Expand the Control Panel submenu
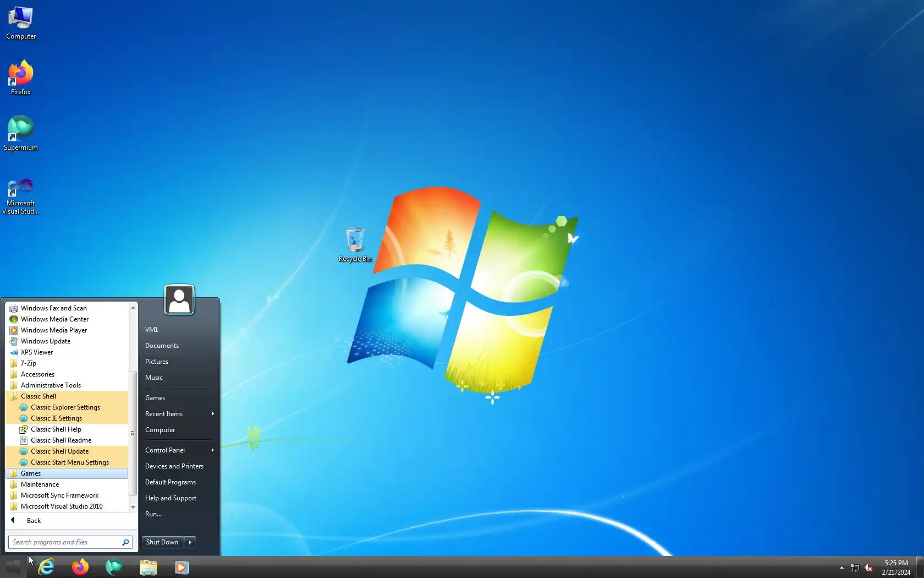Viewport: 924px width, 578px height. 178,450
